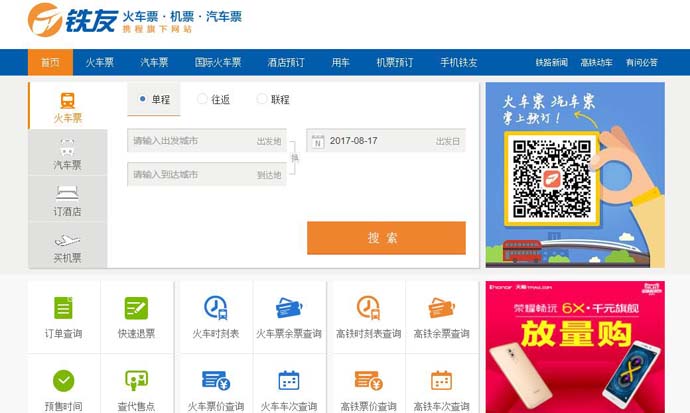Select the 订酒店 bed icon sidebar tab
Screen dimensions: 690x413
[x=68, y=199]
